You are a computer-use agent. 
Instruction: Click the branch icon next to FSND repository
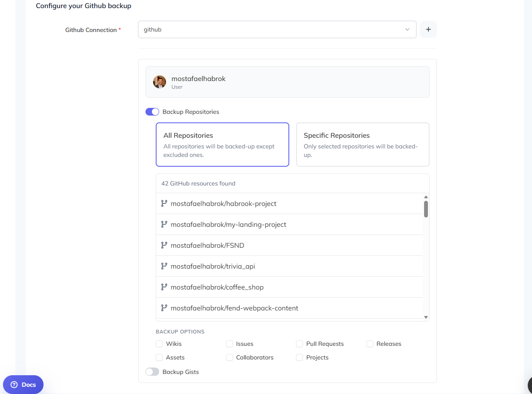[x=164, y=245]
